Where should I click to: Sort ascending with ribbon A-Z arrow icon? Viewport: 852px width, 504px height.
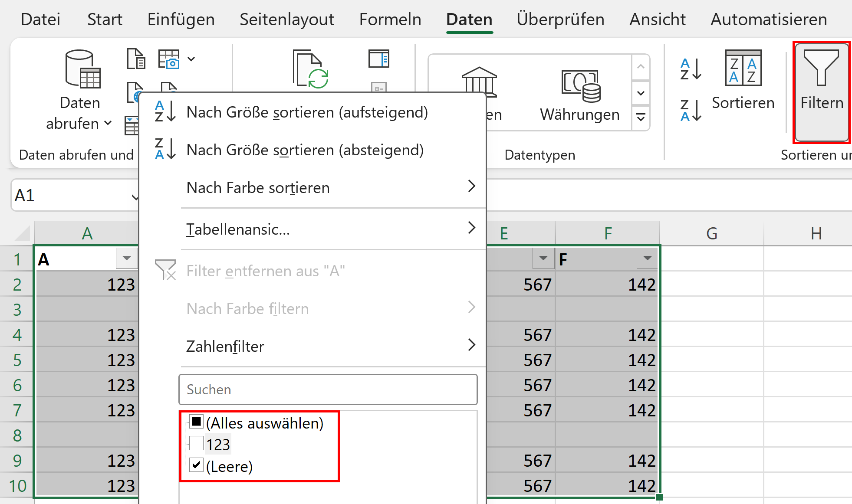(691, 69)
